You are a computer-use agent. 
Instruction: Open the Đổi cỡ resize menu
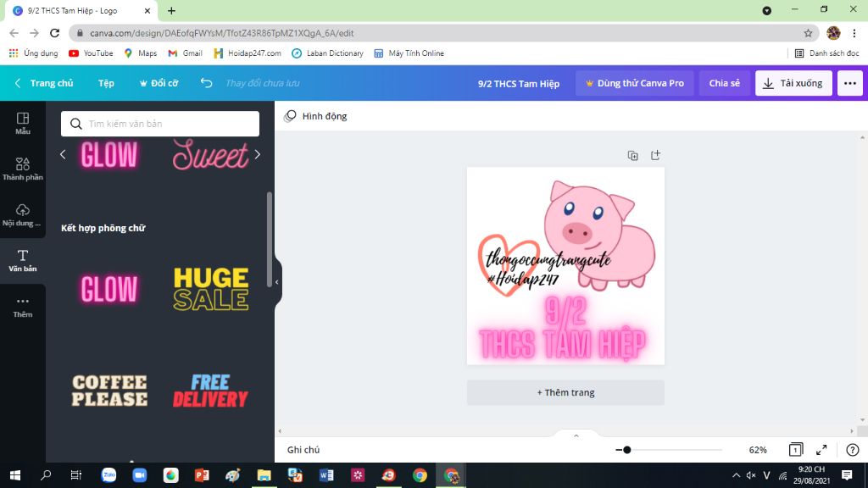pyautogui.click(x=159, y=83)
